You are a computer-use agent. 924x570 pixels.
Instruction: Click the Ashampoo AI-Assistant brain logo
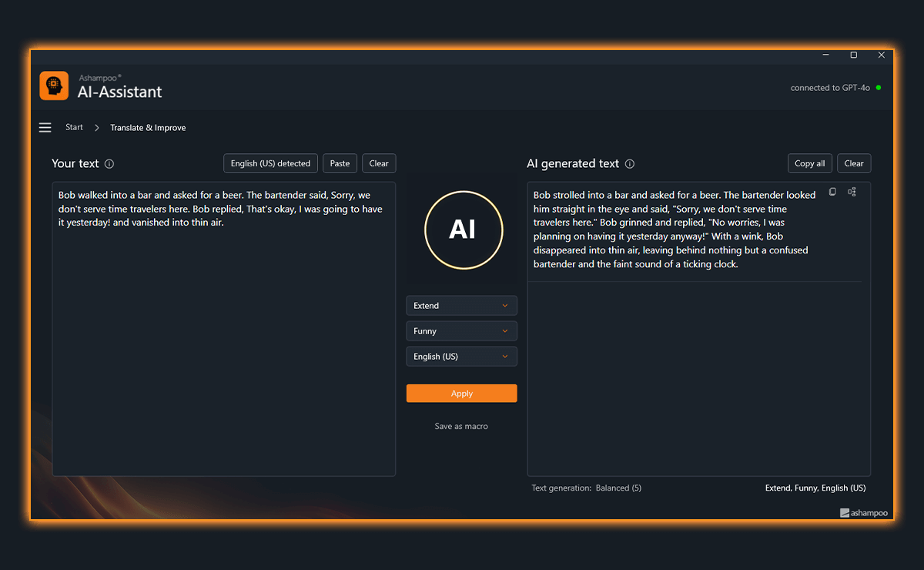(x=54, y=85)
